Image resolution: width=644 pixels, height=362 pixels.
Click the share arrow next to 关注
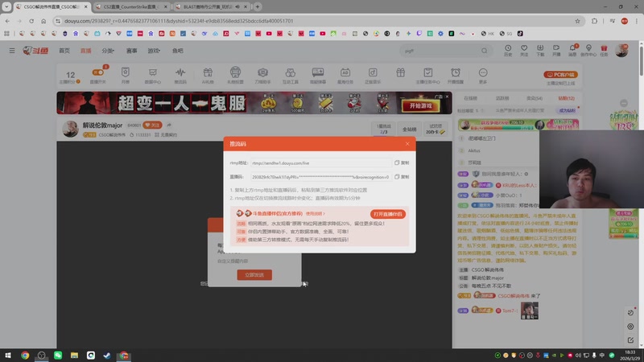pyautogui.click(x=169, y=125)
